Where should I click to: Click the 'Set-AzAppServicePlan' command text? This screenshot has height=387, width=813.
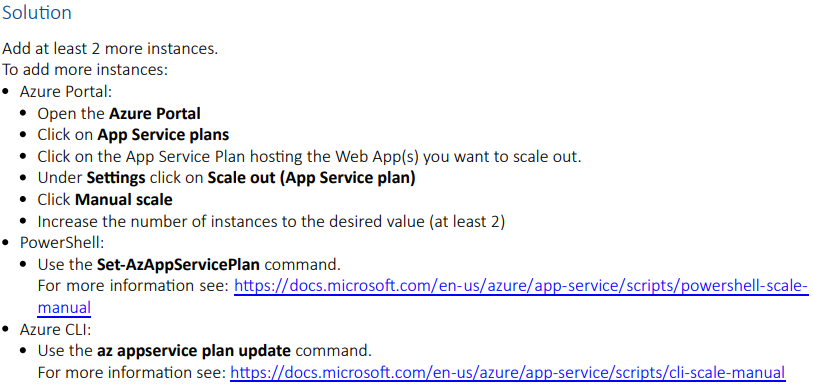pyautogui.click(x=178, y=265)
